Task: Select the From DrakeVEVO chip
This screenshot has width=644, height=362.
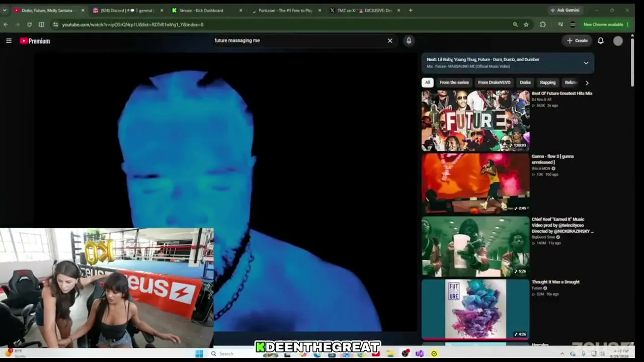Action: tap(494, 82)
